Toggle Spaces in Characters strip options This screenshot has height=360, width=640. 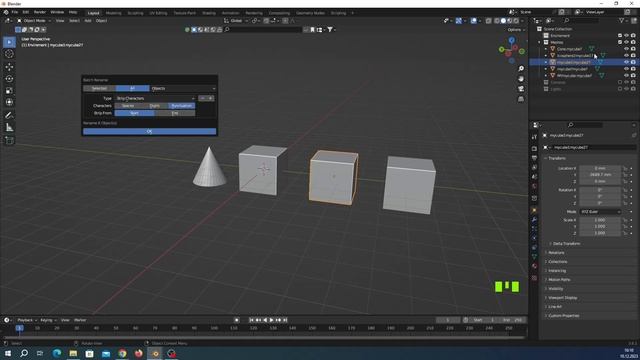click(x=128, y=106)
